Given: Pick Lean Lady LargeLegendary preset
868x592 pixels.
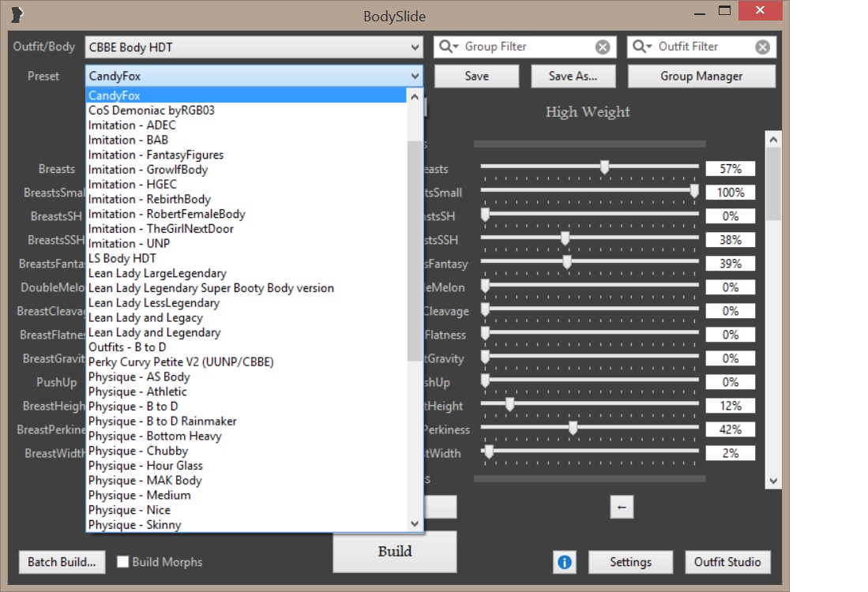Looking at the screenshot, I should (x=246, y=273).
